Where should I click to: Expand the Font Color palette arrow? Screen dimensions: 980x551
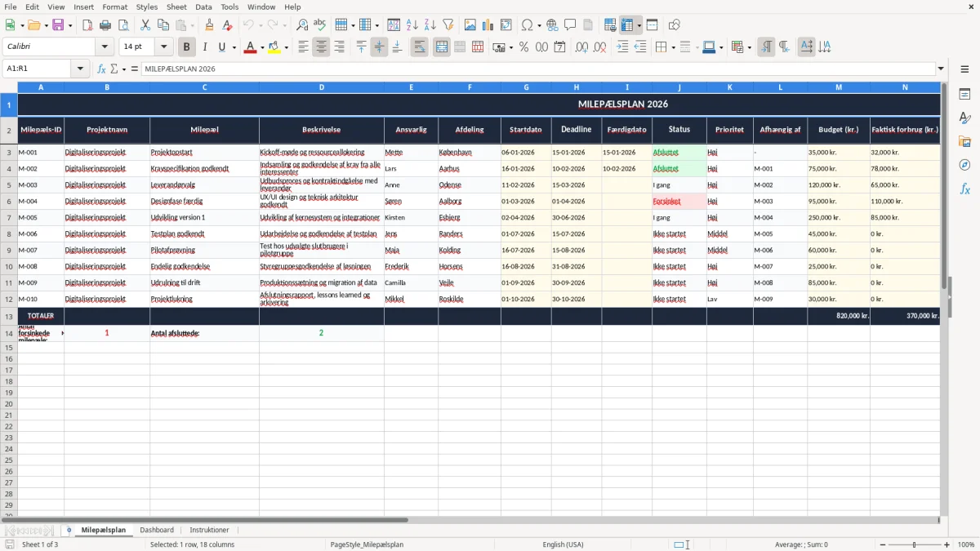point(261,47)
